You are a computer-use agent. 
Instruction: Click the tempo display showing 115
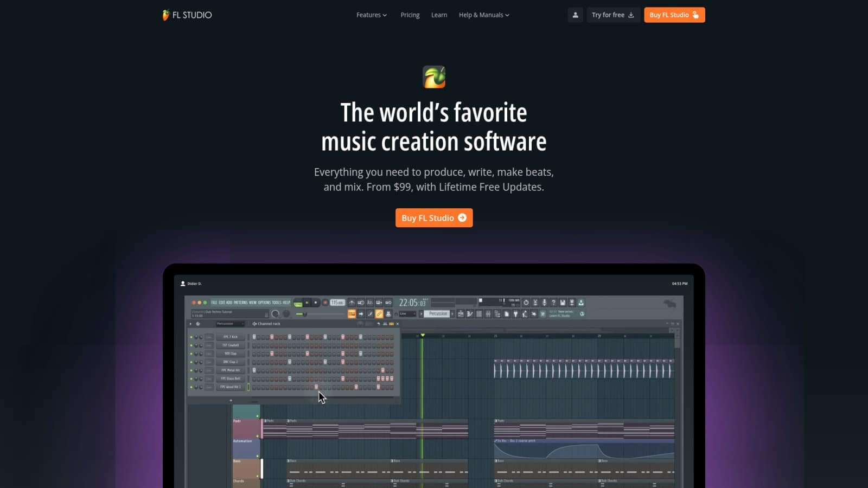337,303
